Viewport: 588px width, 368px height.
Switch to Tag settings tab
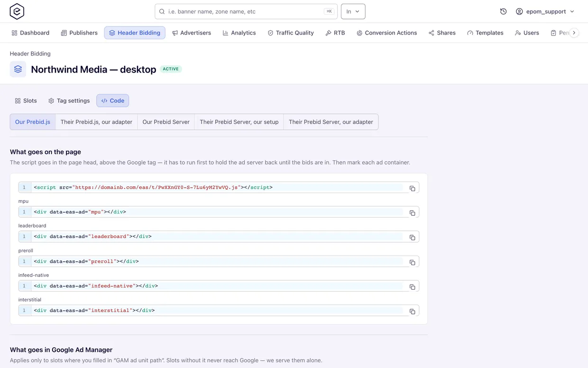click(x=69, y=101)
